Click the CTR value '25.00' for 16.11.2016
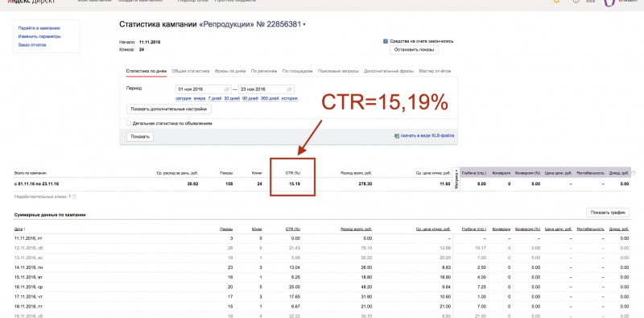644x318 pixels. (x=295, y=287)
